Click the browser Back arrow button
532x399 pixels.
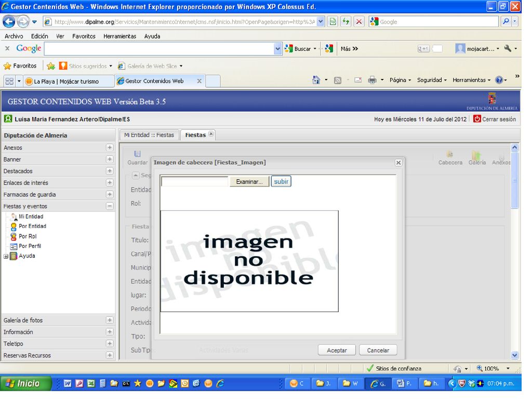9,22
